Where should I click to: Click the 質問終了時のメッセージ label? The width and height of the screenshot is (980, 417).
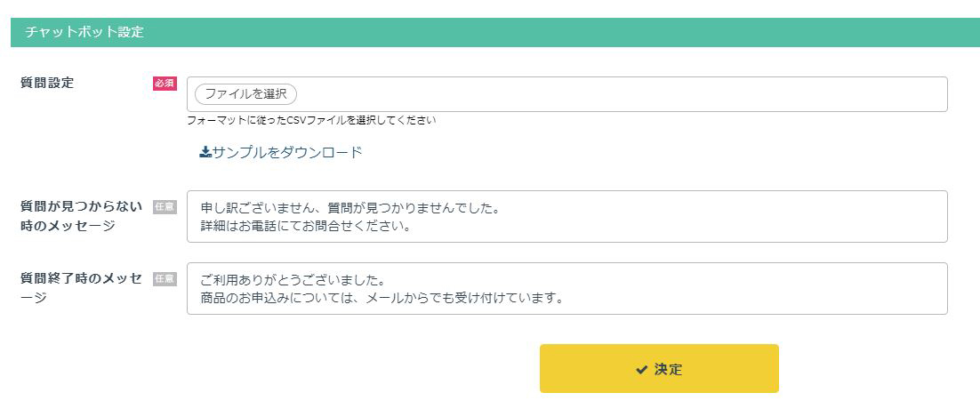pyautogui.click(x=81, y=287)
